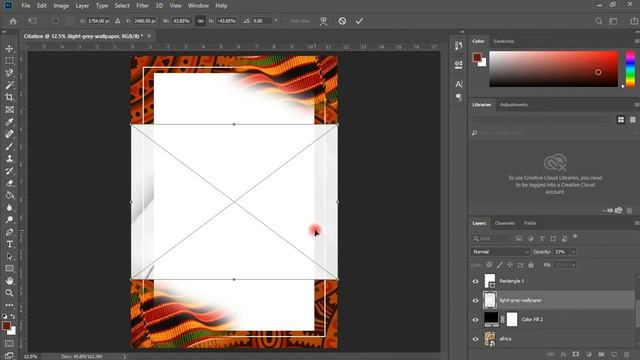
Task: Create new adjustment layer button
Action: tap(589, 355)
